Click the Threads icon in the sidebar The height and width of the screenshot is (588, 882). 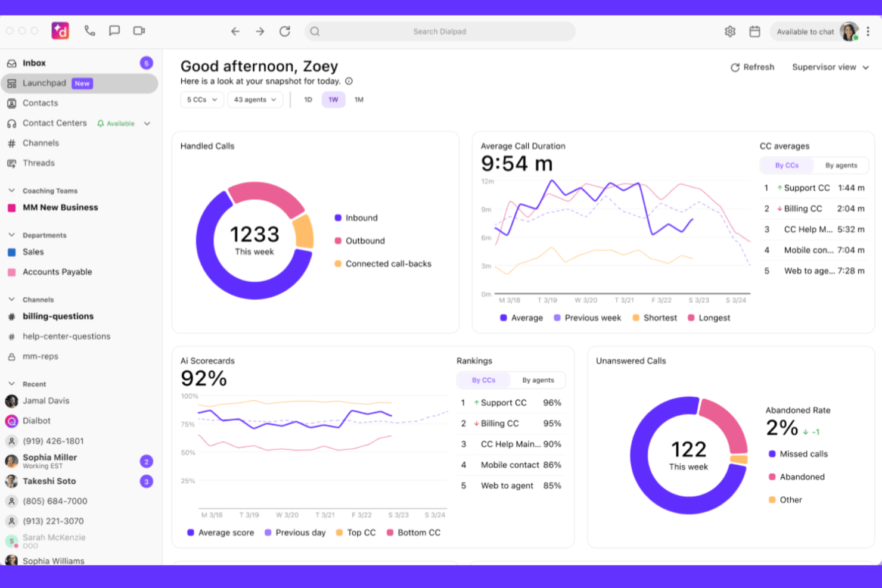click(x=12, y=163)
